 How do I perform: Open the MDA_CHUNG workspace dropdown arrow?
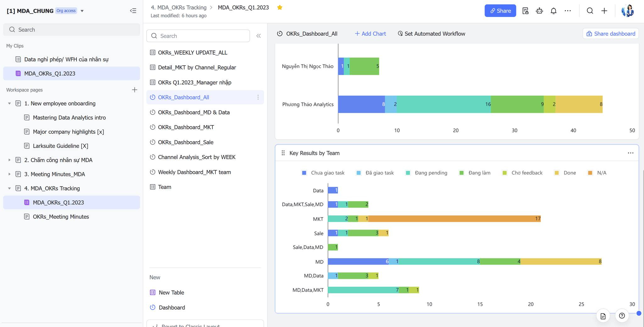82,11
